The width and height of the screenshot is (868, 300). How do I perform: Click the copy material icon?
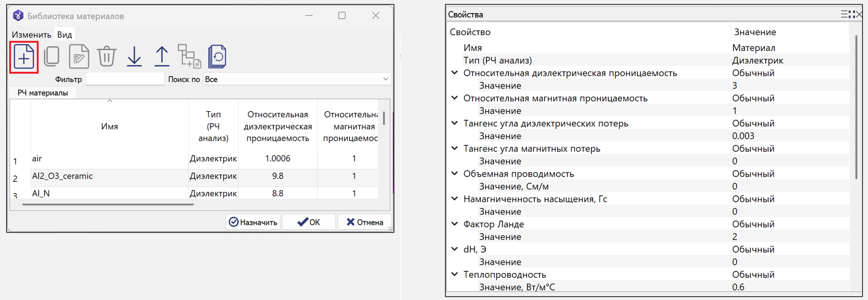click(52, 57)
